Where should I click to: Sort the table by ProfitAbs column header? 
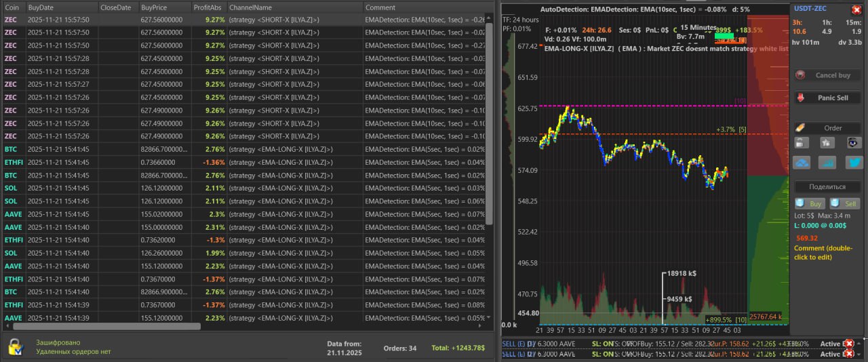click(208, 7)
